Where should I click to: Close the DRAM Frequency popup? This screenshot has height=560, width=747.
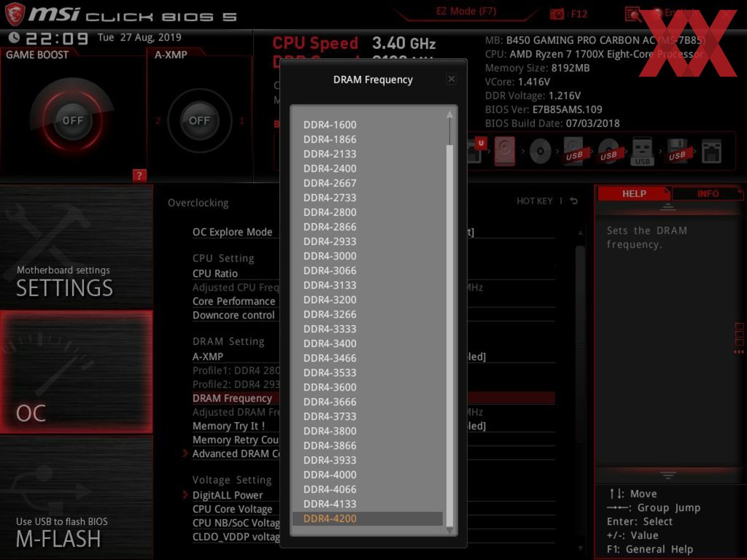[x=451, y=79]
